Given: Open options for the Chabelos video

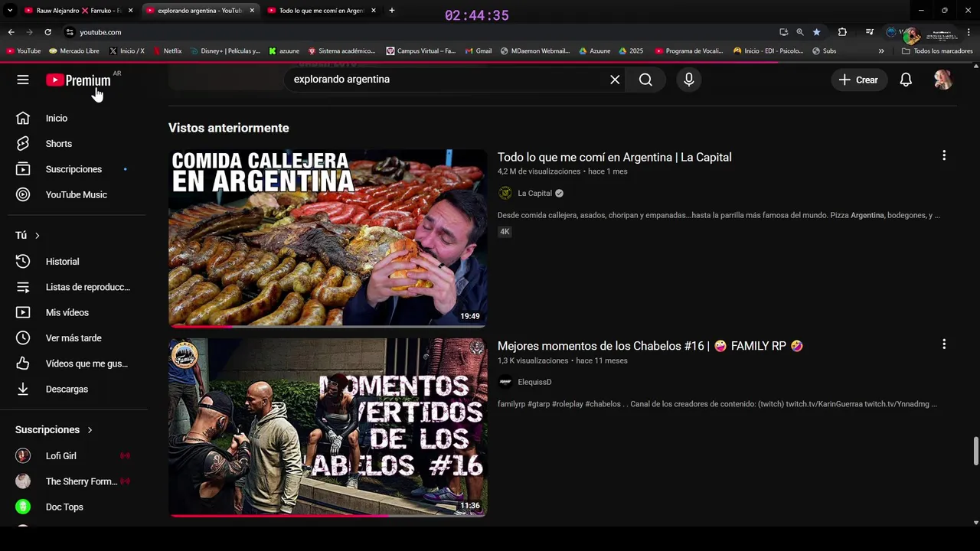Looking at the screenshot, I should (x=944, y=344).
